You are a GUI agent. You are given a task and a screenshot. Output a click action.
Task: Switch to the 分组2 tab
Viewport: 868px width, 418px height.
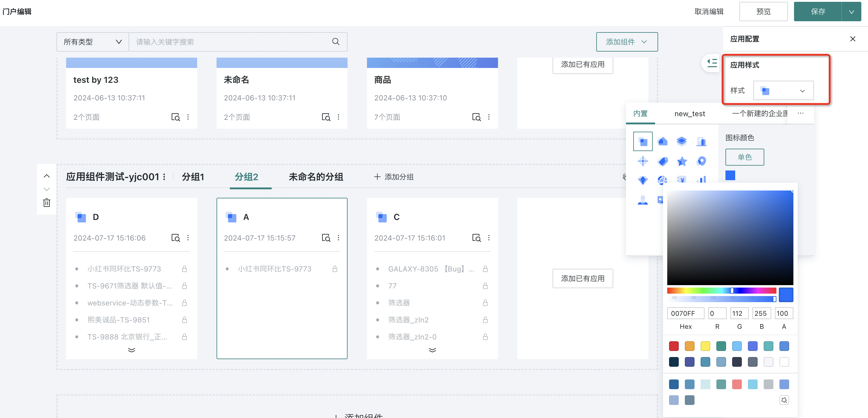coord(246,177)
